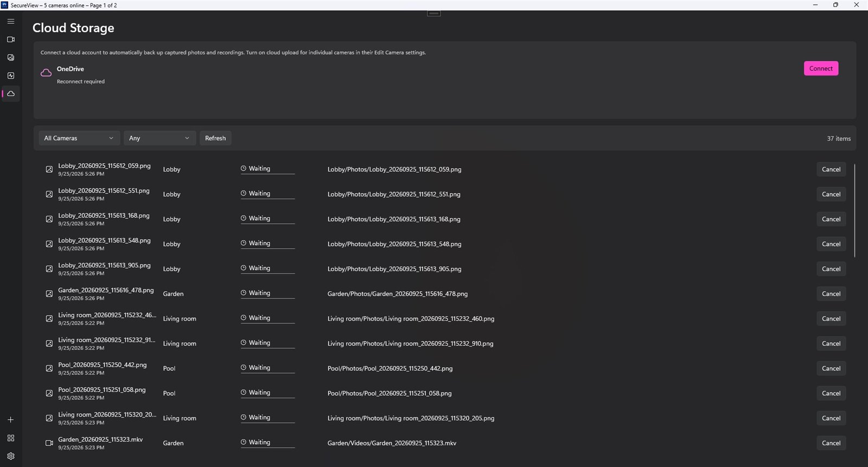
Task: Select the Cloud Storage sidebar icon
Action: pyautogui.click(x=11, y=93)
